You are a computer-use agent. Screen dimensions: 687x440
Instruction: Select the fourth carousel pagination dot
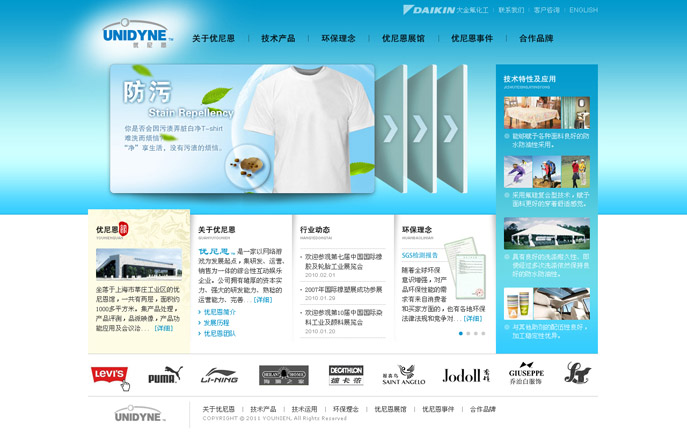click(x=483, y=334)
